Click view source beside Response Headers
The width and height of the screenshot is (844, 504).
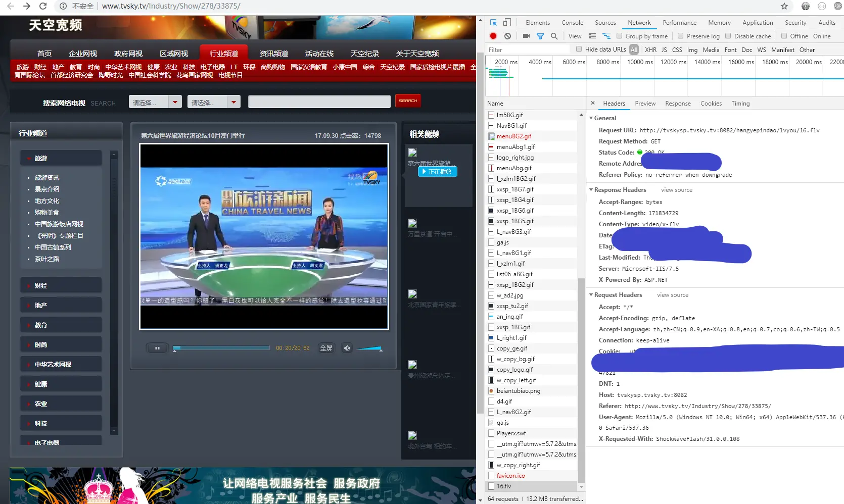click(x=677, y=190)
